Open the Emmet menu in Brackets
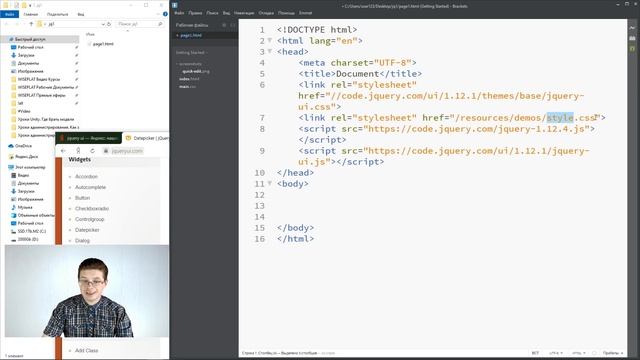 305,13
